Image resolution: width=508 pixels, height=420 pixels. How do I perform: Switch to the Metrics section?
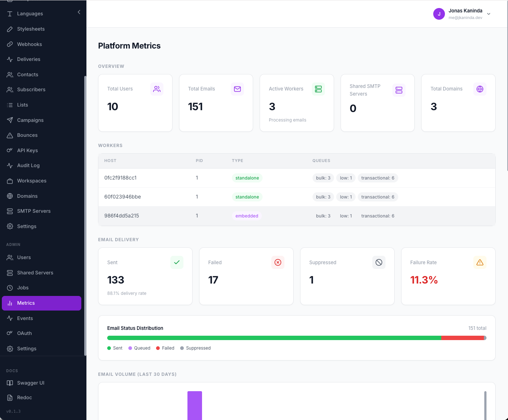[26, 303]
